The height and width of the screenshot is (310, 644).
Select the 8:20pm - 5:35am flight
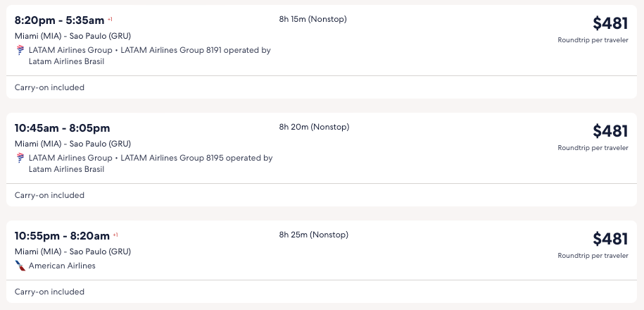(59, 20)
